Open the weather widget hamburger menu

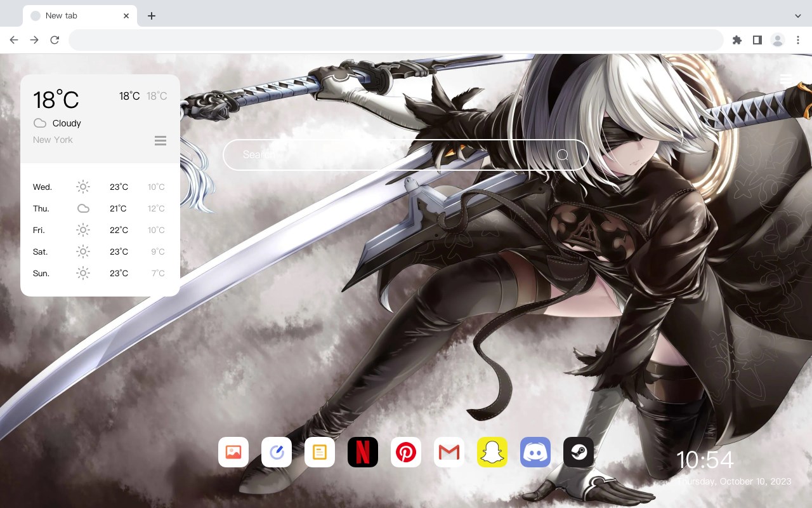click(x=160, y=140)
